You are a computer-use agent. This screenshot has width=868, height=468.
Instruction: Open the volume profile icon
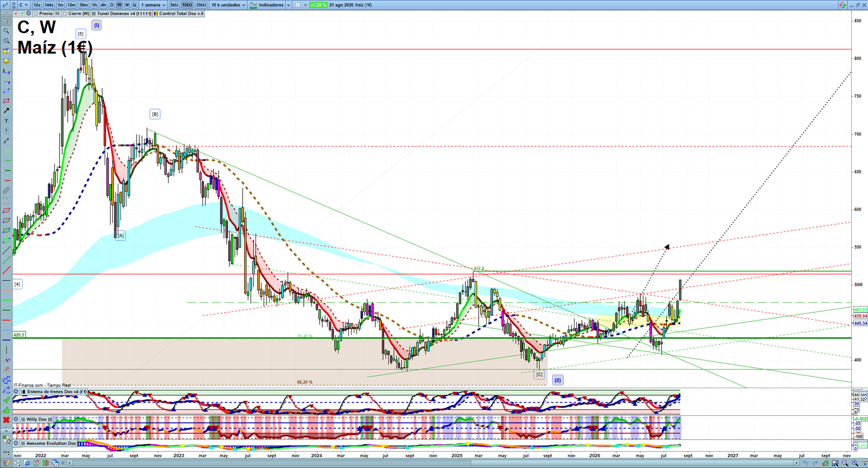point(46,463)
